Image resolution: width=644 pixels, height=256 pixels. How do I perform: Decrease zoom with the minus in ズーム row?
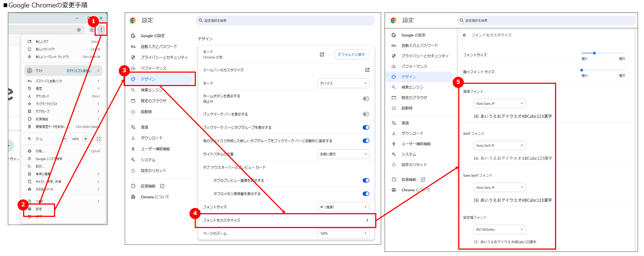pos(65,139)
